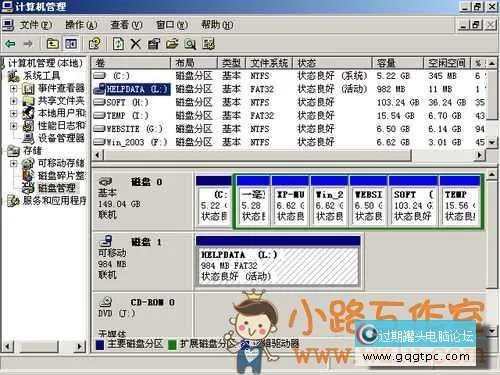500x375 pixels.
Task: Sort by the 容量 column header
Action: [x=398, y=63]
